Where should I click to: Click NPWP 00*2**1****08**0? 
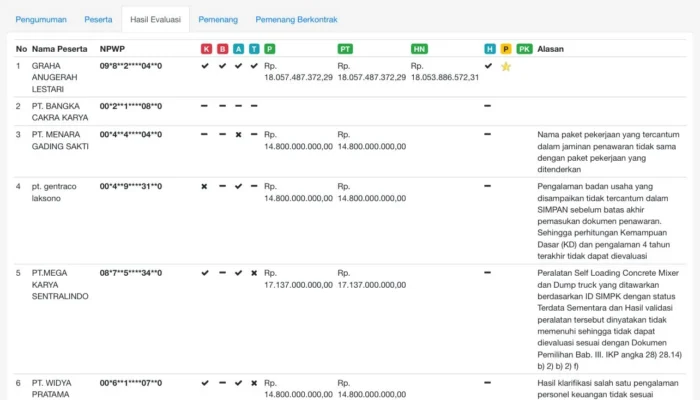coord(131,106)
